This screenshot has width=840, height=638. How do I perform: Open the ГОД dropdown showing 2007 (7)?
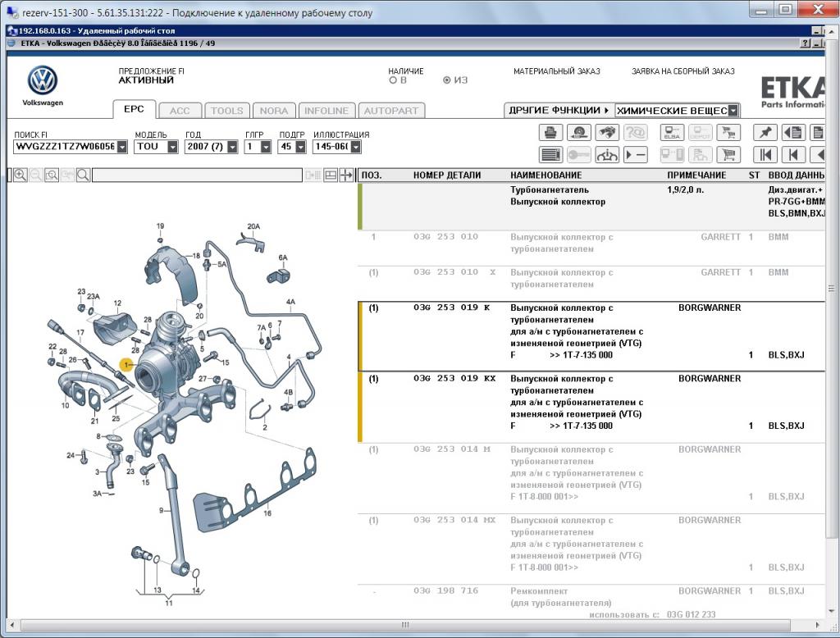pos(232,146)
